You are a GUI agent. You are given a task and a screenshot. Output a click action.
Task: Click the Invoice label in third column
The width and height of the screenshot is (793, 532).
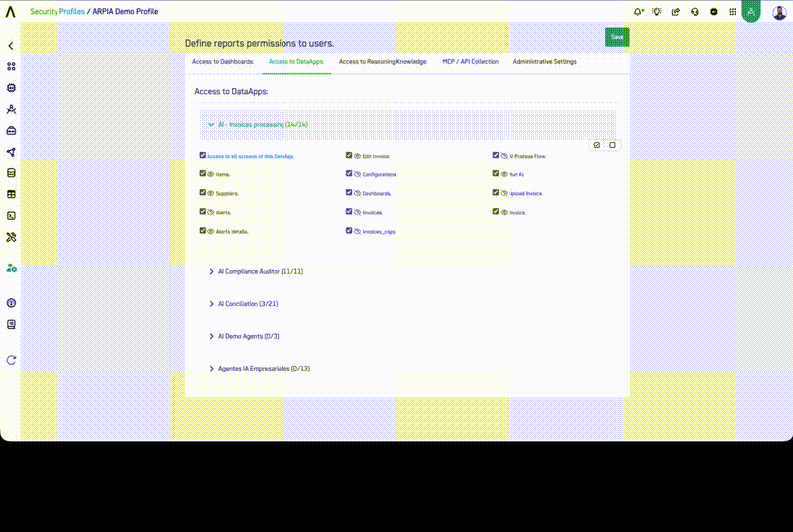pos(517,213)
